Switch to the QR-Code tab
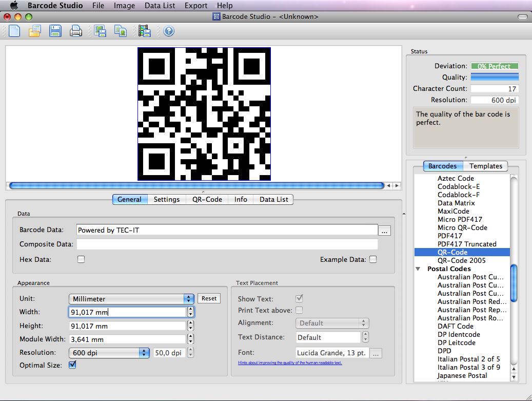The height and width of the screenshot is (401, 532). 207,199
